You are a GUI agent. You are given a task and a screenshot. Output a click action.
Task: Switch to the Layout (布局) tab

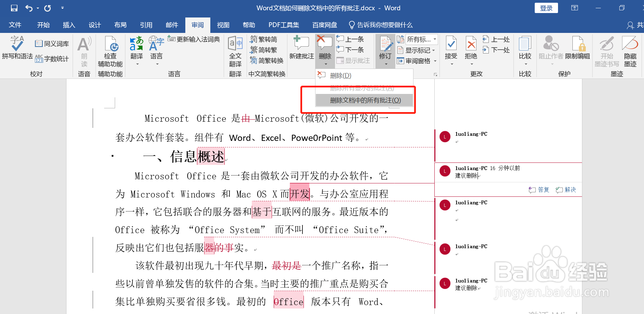(x=120, y=25)
